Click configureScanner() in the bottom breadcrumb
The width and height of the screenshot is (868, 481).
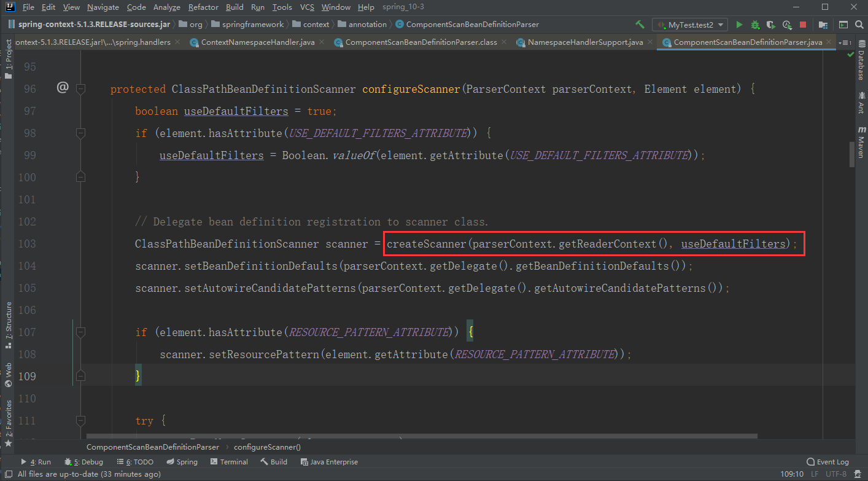point(267,447)
